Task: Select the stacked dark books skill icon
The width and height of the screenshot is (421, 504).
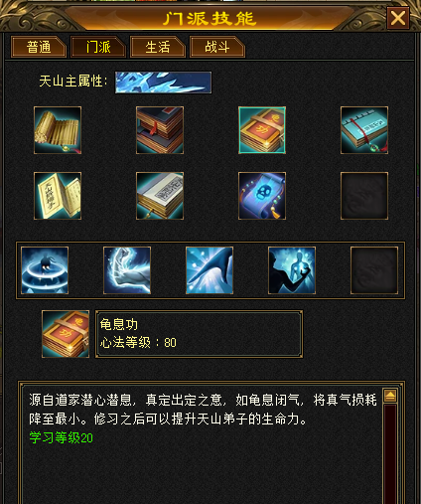Action: pos(160,130)
